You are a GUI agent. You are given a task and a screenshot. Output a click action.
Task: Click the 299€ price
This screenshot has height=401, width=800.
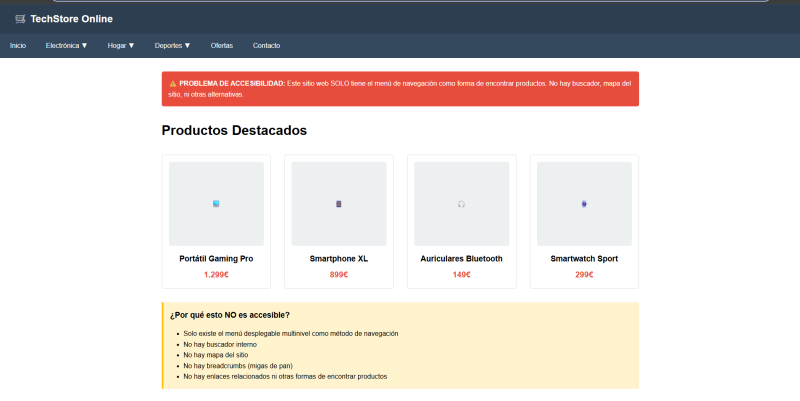[x=584, y=274]
